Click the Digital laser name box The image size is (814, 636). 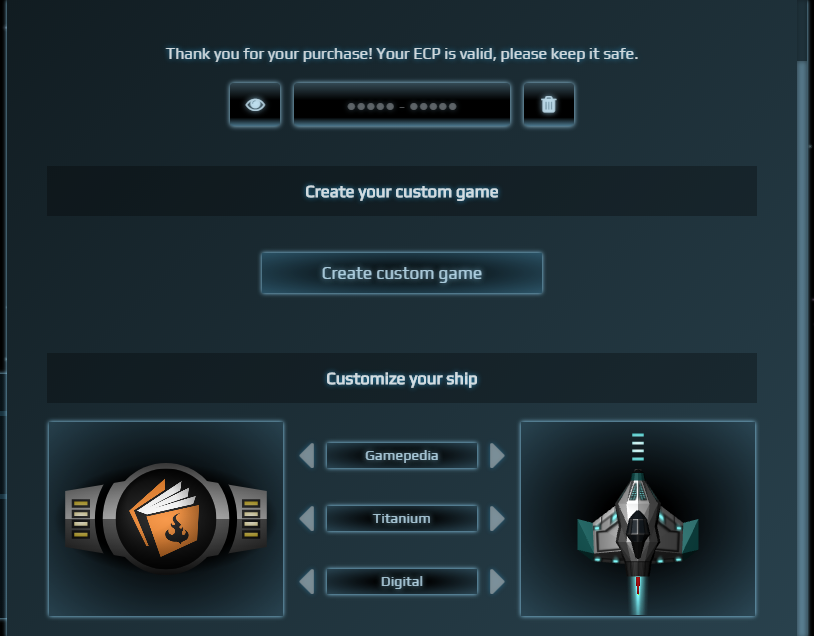tap(402, 581)
